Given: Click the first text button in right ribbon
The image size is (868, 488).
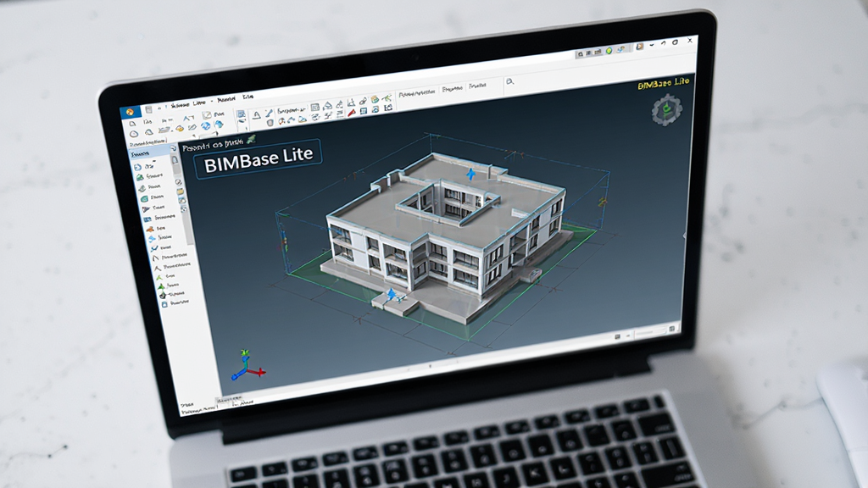Looking at the screenshot, I should (x=417, y=93).
